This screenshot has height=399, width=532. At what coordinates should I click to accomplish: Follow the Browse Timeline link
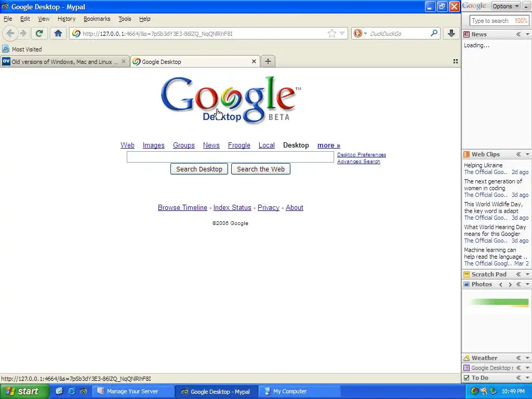point(182,207)
